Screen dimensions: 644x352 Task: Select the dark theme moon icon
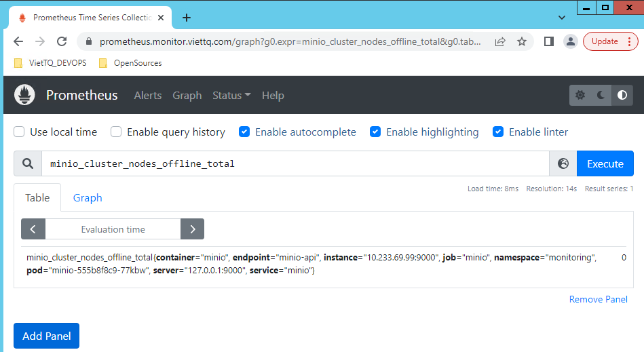pyautogui.click(x=601, y=96)
